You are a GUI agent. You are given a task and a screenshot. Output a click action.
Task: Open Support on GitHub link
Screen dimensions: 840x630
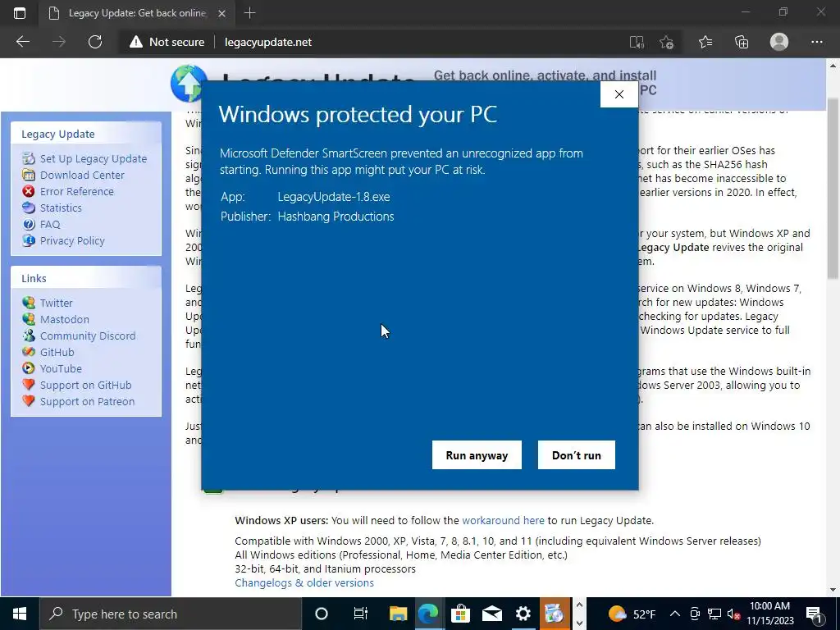pos(85,386)
